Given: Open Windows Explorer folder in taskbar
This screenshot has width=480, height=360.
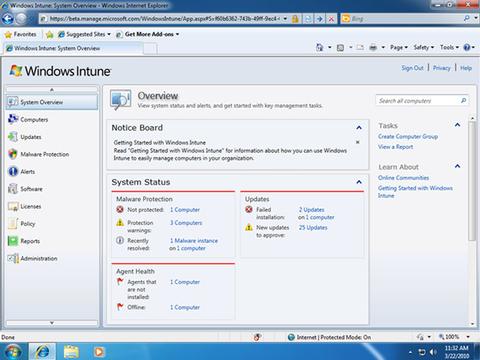Looking at the screenshot, I should pos(71,352).
